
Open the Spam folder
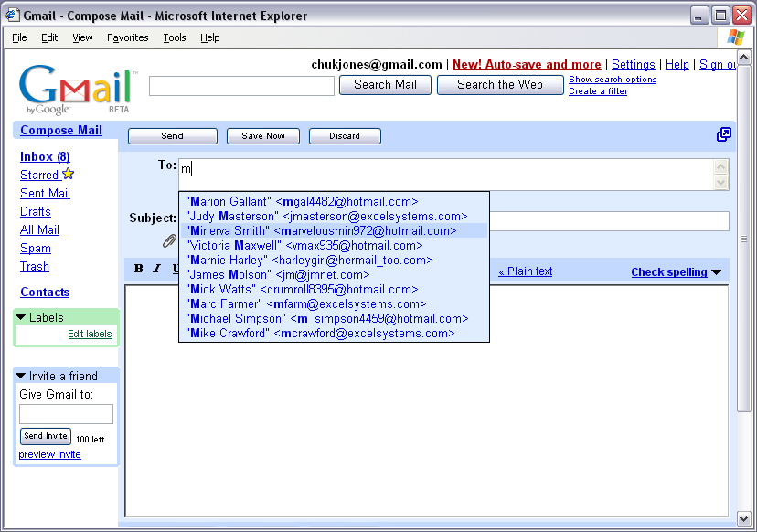pos(36,249)
